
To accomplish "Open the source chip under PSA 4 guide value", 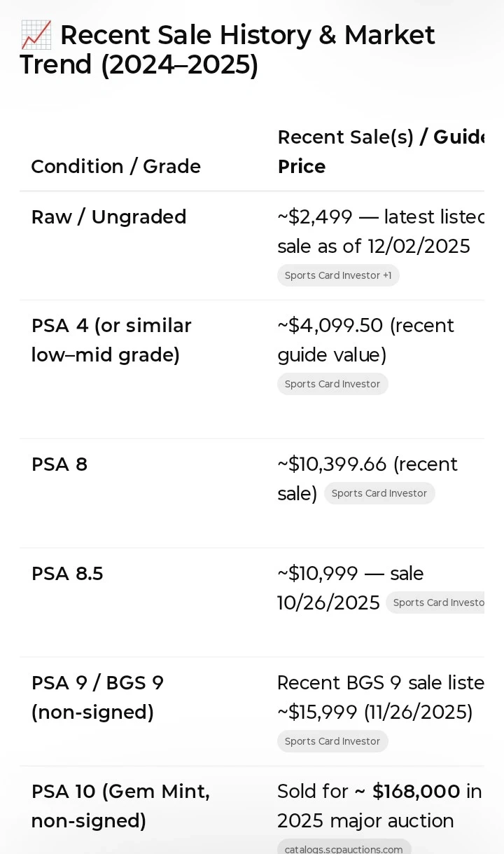I will (332, 384).
